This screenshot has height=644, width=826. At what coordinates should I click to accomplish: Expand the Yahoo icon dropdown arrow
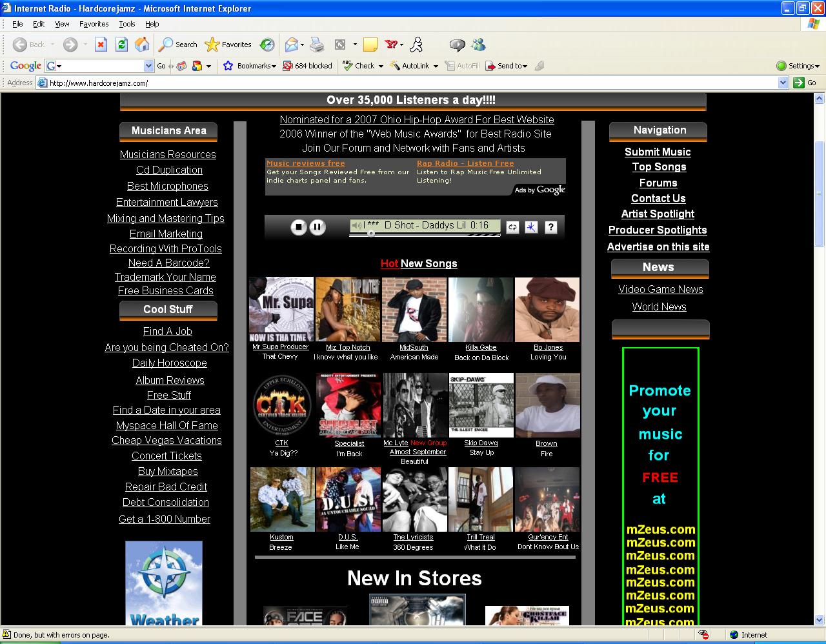tap(401, 45)
